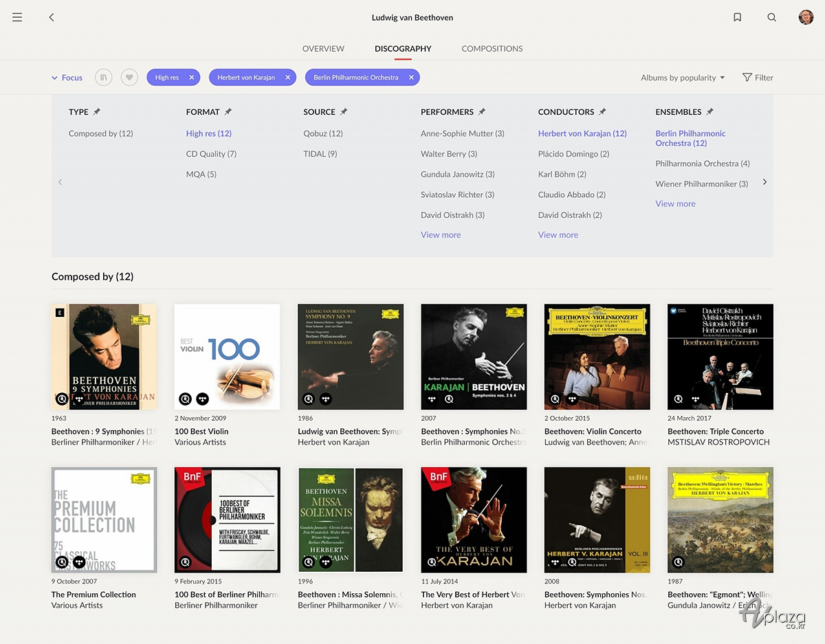Show previous focus columns with left chevron
Viewport: 825px width, 644px height.
tap(60, 182)
